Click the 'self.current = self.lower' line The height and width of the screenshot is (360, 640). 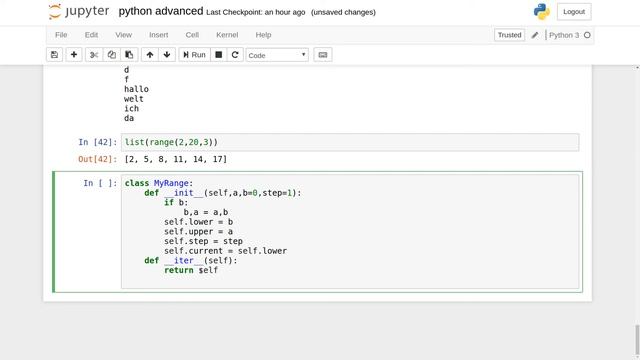point(225,251)
